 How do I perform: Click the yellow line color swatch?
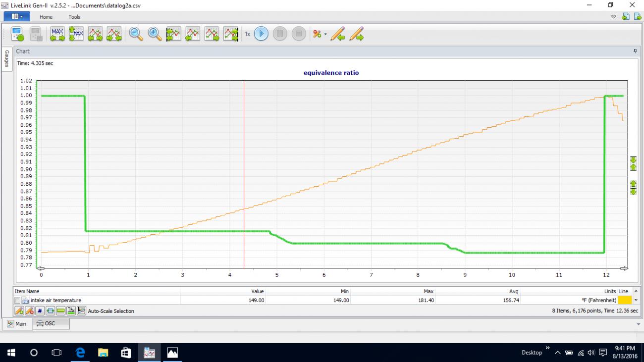pyautogui.click(x=624, y=300)
